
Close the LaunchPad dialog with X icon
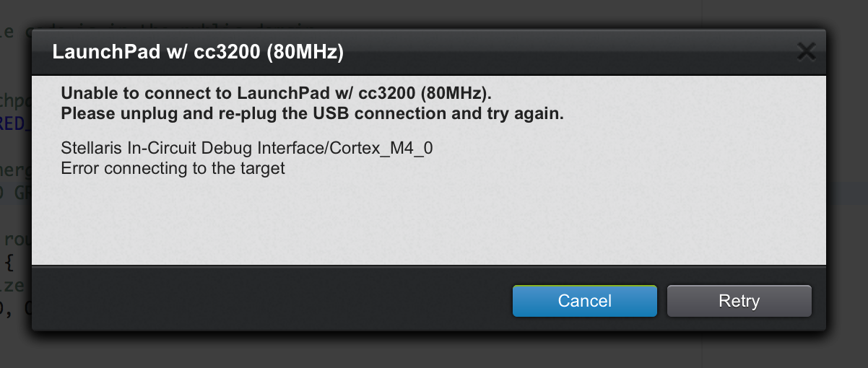pyautogui.click(x=806, y=52)
